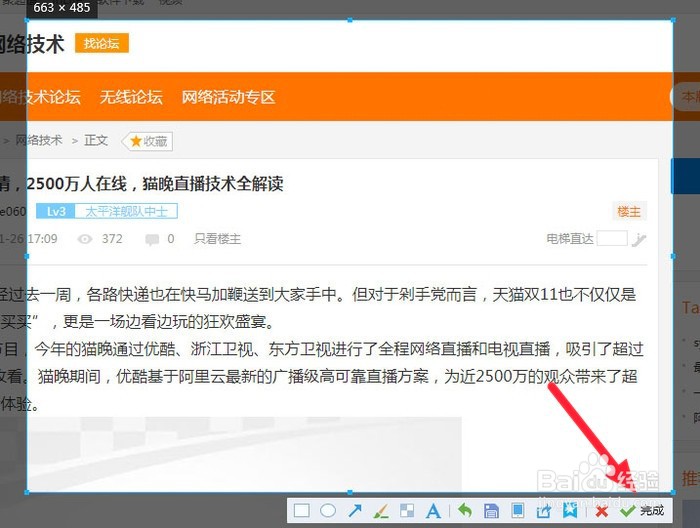The height and width of the screenshot is (528, 700).
Task: Select the ellipse annotation tool
Action: click(x=328, y=510)
